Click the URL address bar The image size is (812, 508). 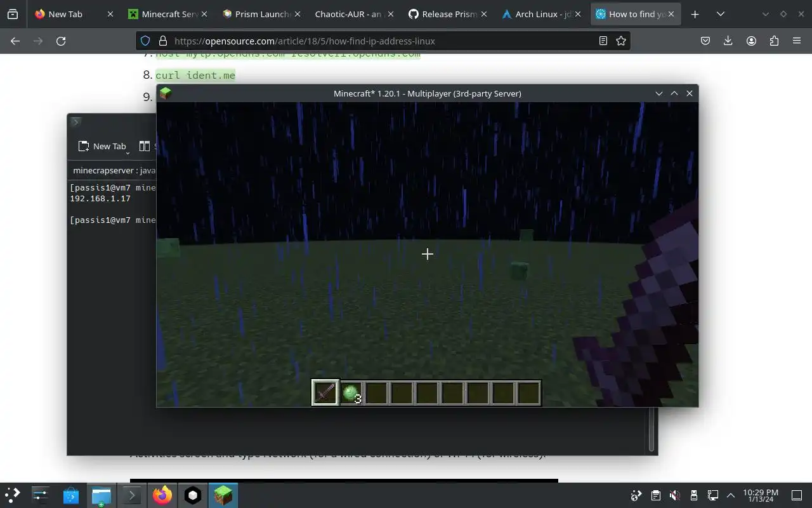click(383, 41)
